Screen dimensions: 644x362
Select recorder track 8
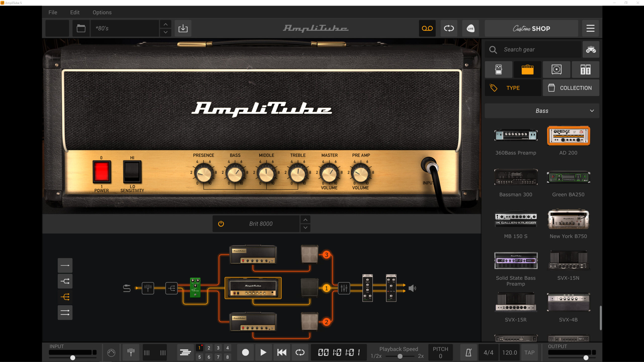(x=227, y=357)
